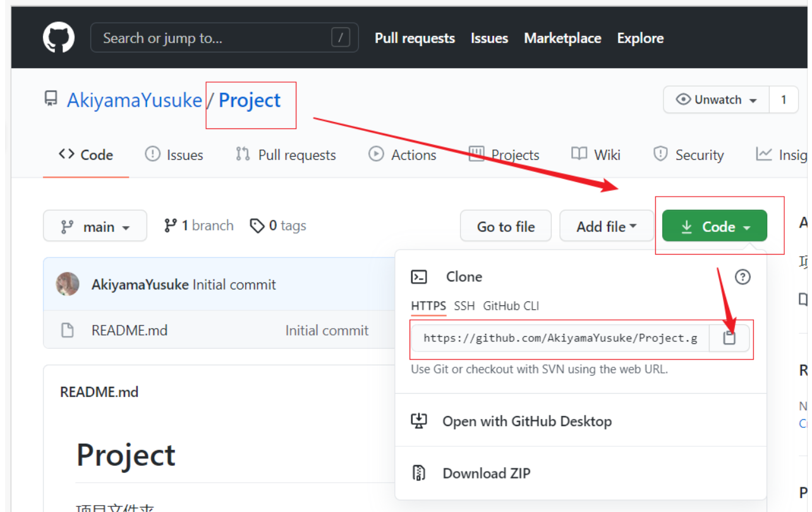Click the AkiyamaYusuke commit author avatar

pos(68,284)
